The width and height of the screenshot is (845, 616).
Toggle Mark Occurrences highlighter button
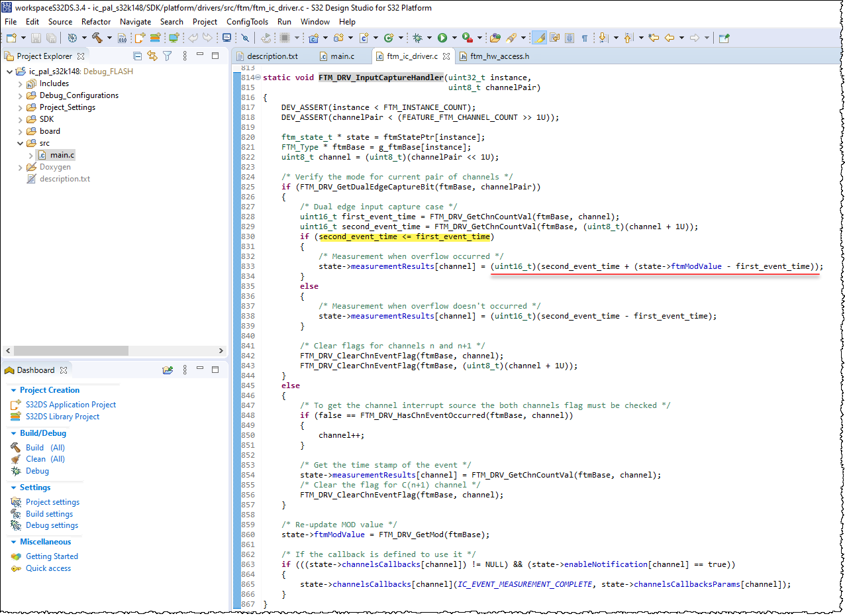coord(540,38)
